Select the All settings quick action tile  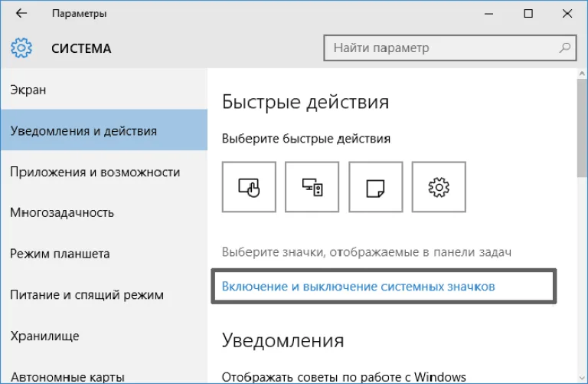point(439,187)
